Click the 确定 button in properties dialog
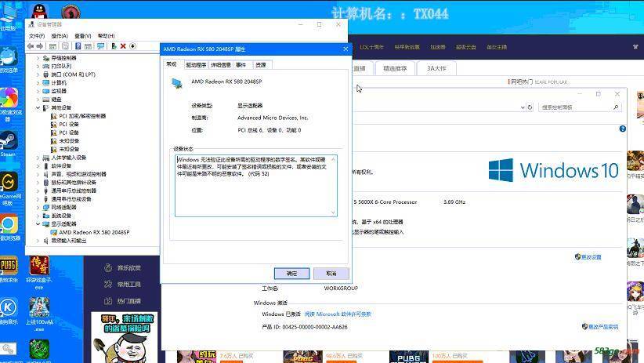Image resolution: width=644 pixels, height=363 pixels. point(291,274)
